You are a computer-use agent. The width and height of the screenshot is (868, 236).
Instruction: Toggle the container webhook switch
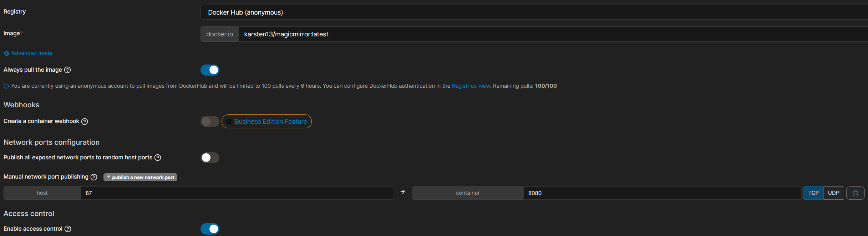coord(210,122)
